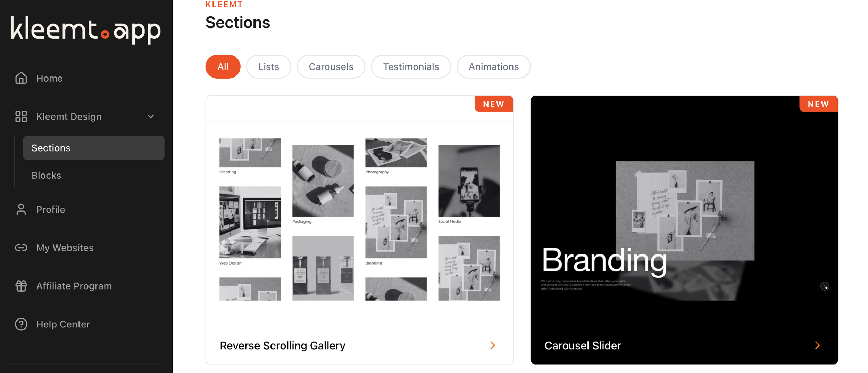
Task: Click the kleemt.app logo
Action: pyautogui.click(x=86, y=30)
